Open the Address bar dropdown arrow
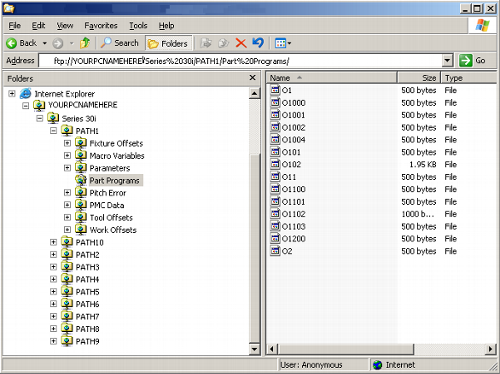Image resolution: width=500 pixels, height=374 pixels. [x=447, y=61]
